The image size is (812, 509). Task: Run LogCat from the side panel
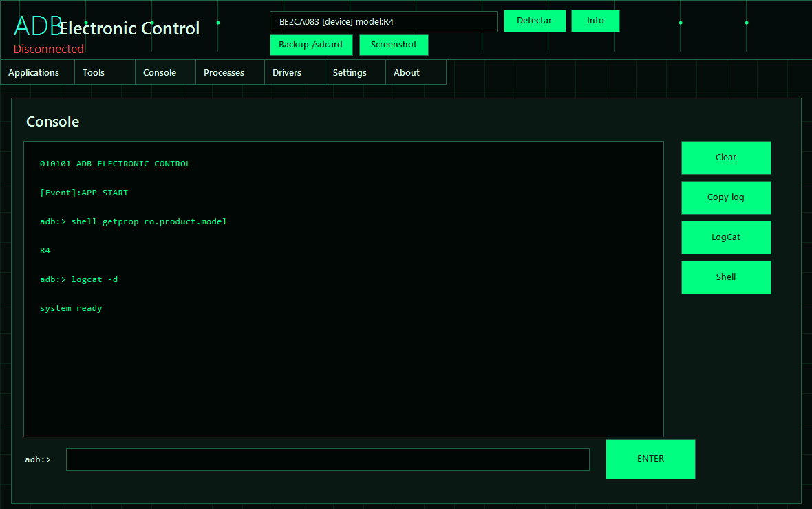[725, 237]
